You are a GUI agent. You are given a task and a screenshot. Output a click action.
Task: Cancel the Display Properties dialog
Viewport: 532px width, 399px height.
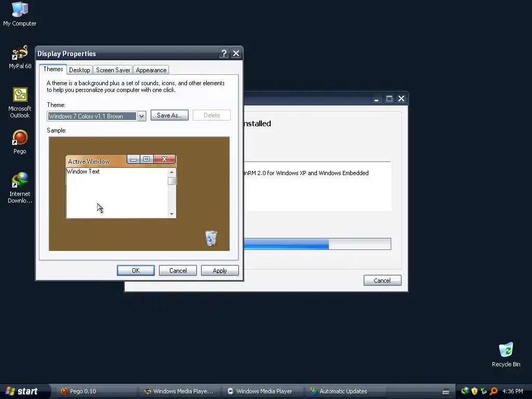178,270
